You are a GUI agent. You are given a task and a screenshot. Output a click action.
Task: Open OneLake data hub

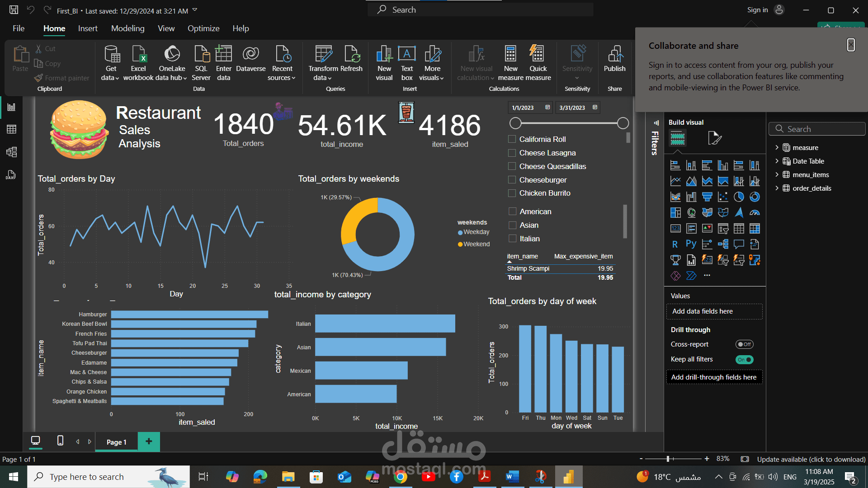click(172, 63)
